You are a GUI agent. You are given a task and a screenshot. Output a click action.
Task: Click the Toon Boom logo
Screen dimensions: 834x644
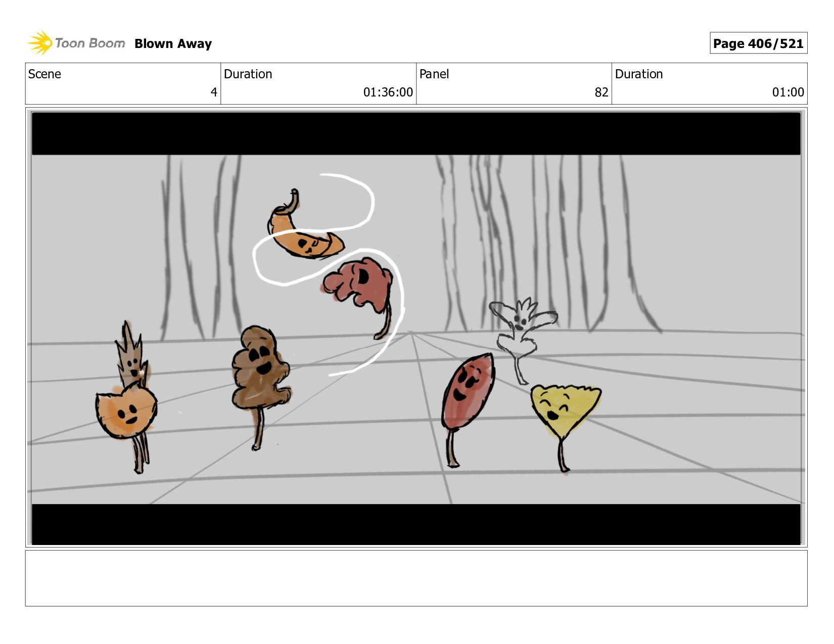[x=76, y=43]
